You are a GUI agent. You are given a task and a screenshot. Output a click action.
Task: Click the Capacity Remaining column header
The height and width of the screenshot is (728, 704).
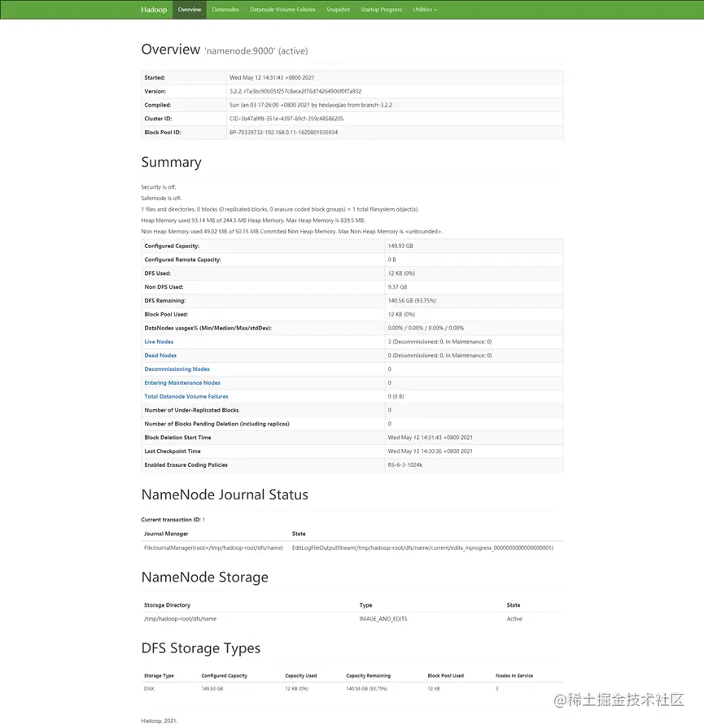(369, 676)
